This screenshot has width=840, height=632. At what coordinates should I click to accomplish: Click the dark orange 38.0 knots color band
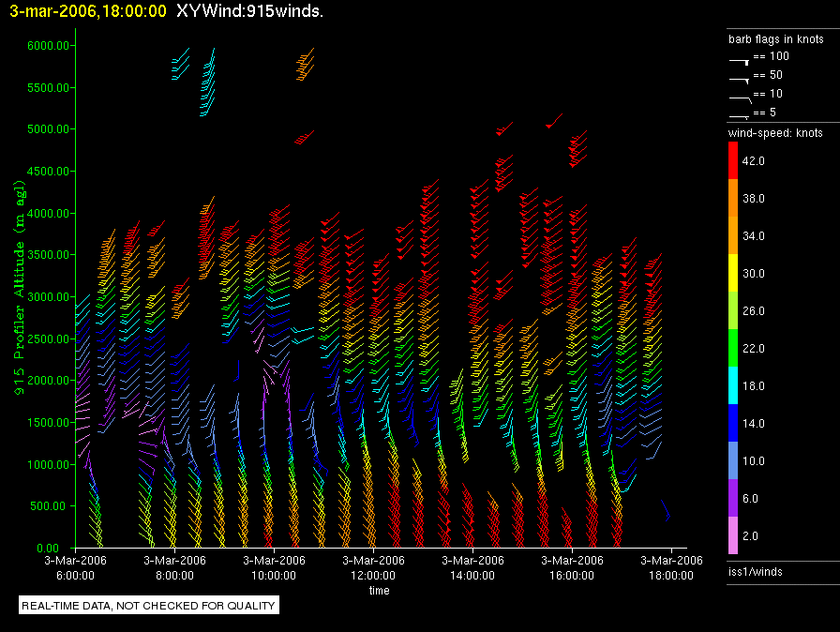733,198
